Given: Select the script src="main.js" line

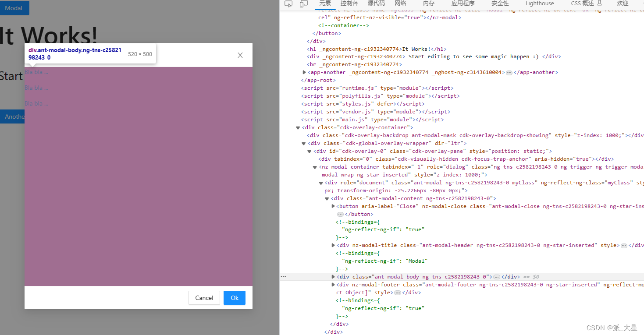Looking at the screenshot, I should click(373, 120).
